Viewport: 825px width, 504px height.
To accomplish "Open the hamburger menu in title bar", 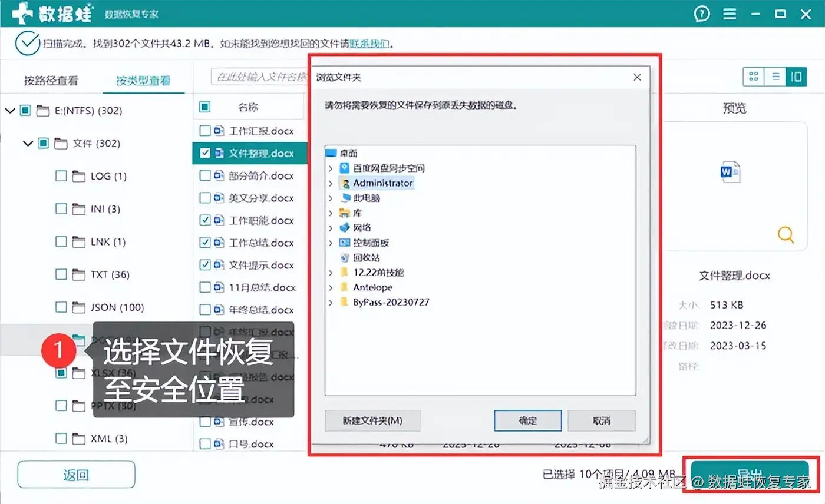I will point(730,14).
